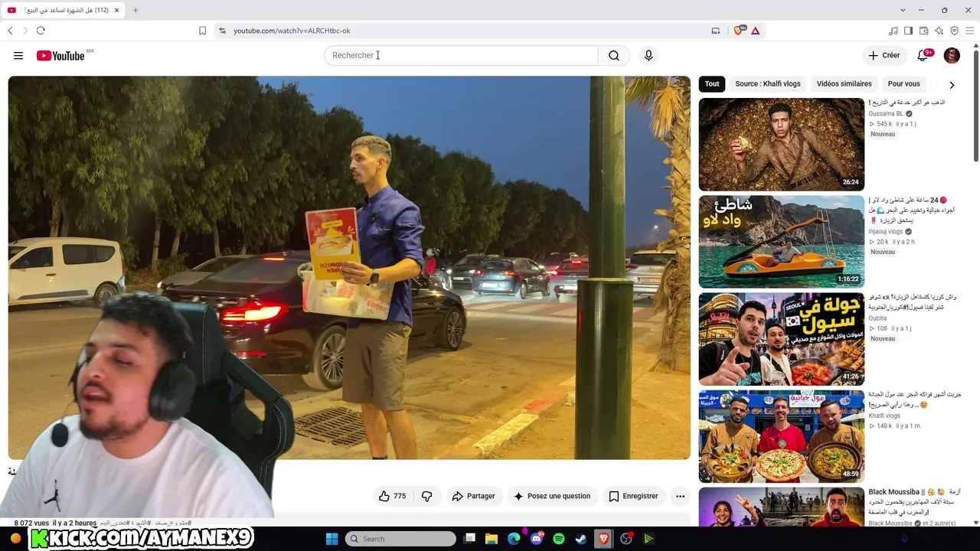Show more filter chips with right arrow
The image size is (980, 551).
coord(952,84)
